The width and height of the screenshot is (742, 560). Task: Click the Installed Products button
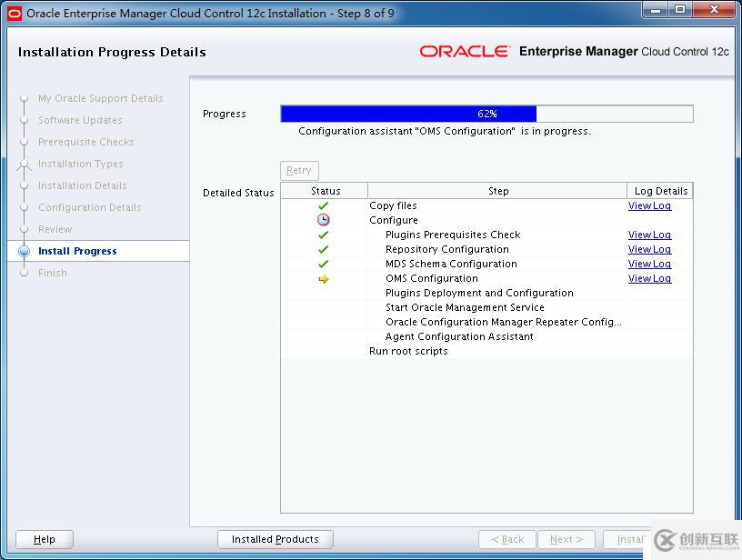(275, 538)
